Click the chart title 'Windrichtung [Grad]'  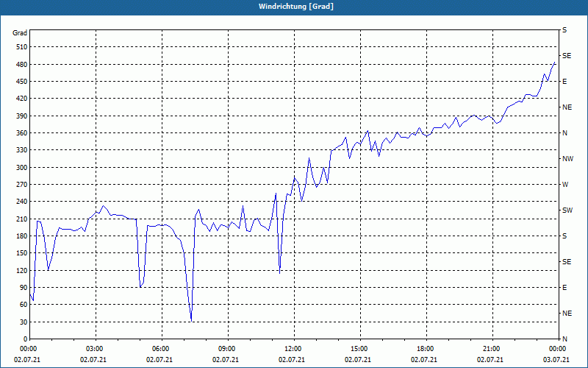pos(296,7)
